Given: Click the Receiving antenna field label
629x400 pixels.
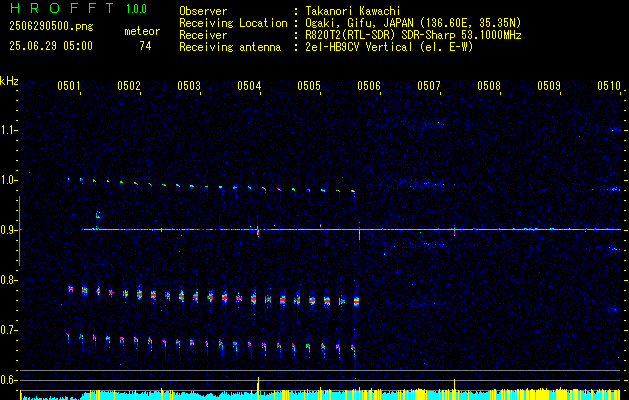Looking at the screenshot, I should point(230,47).
